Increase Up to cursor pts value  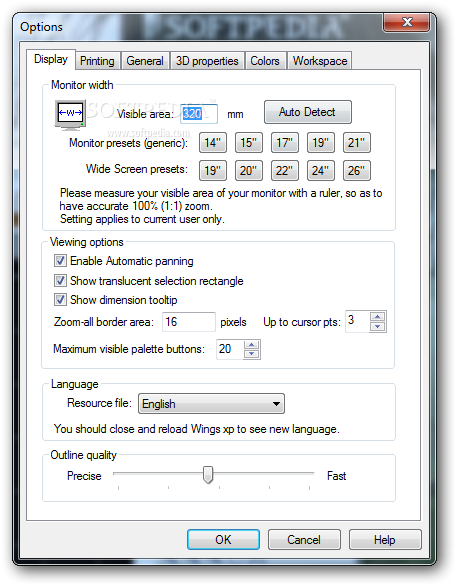pyautogui.click(x=377, y=317)
